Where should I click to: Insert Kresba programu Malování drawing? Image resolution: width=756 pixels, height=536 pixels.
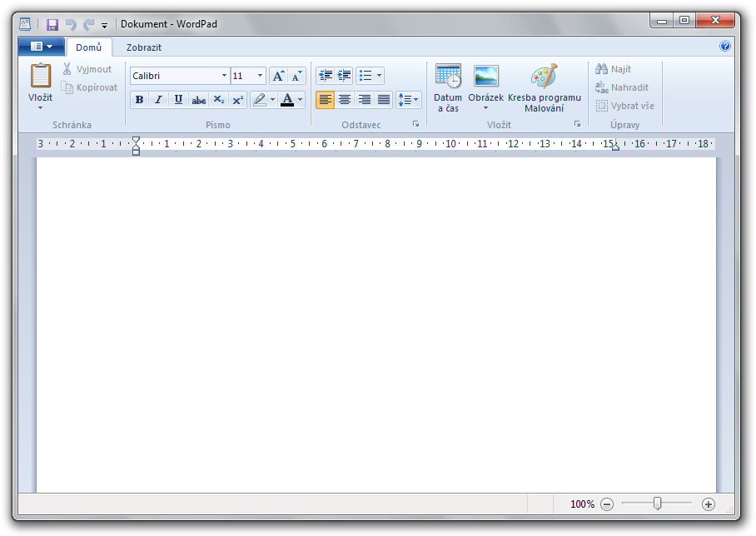(x=545, y=89)
